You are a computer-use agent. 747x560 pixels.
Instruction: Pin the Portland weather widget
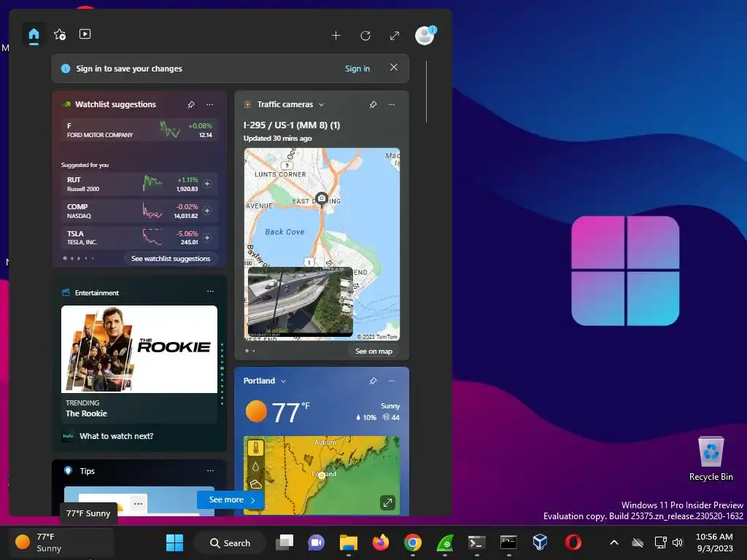(373, 381)
